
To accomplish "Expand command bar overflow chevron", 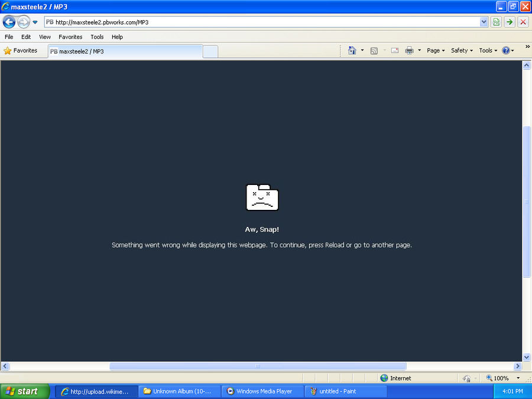I will (x=528, y=47).
